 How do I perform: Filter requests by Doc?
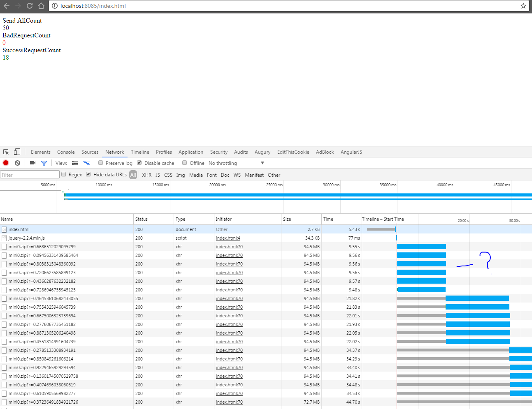point(225,175)
